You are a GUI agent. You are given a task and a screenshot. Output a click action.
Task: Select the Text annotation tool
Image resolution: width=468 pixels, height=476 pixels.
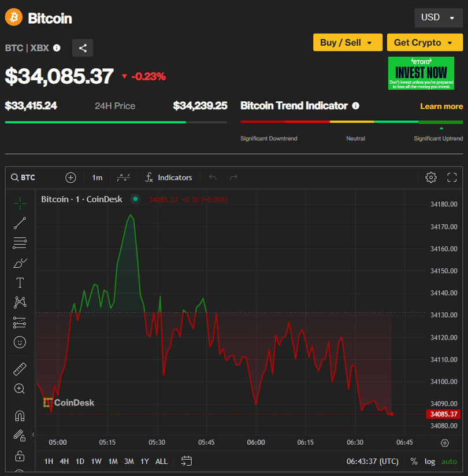point(20,283)
